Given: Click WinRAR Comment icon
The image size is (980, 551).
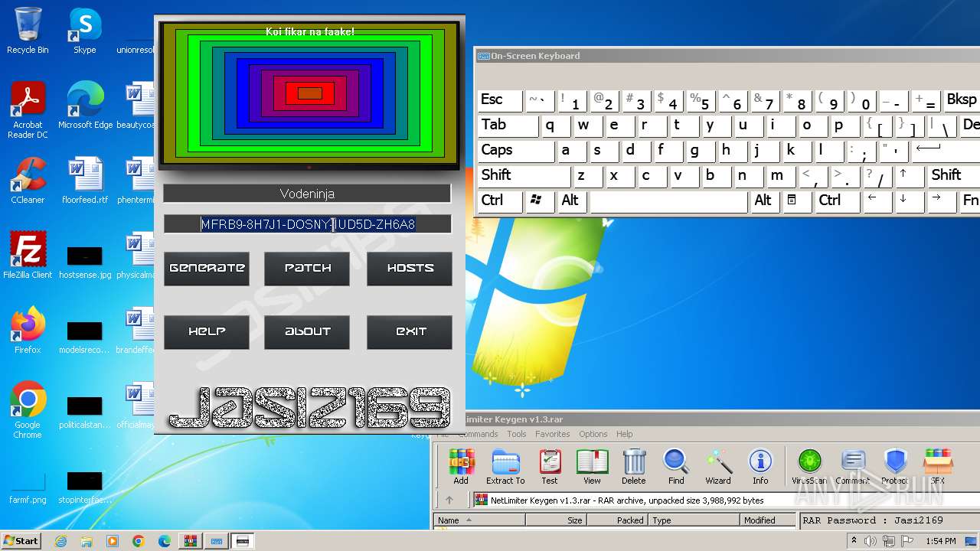Looking at the screenshot, I should tap(852, 467).
